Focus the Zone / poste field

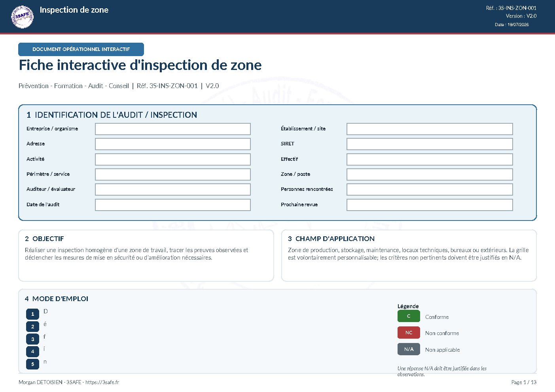430,174
